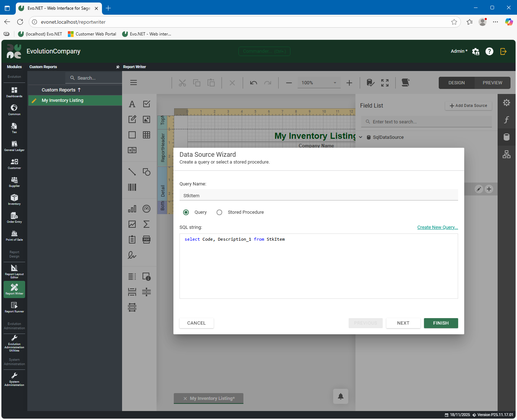Image resolution: width=517 pixels, height=420 pixels.
Task: Click the undo icon in the toolbar
Action: tap(253, 83)
